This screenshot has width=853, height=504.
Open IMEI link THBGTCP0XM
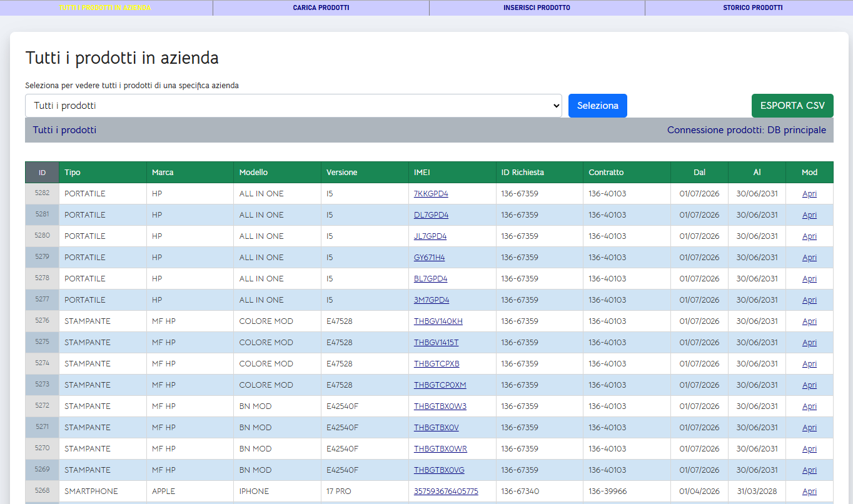point(440,385)
